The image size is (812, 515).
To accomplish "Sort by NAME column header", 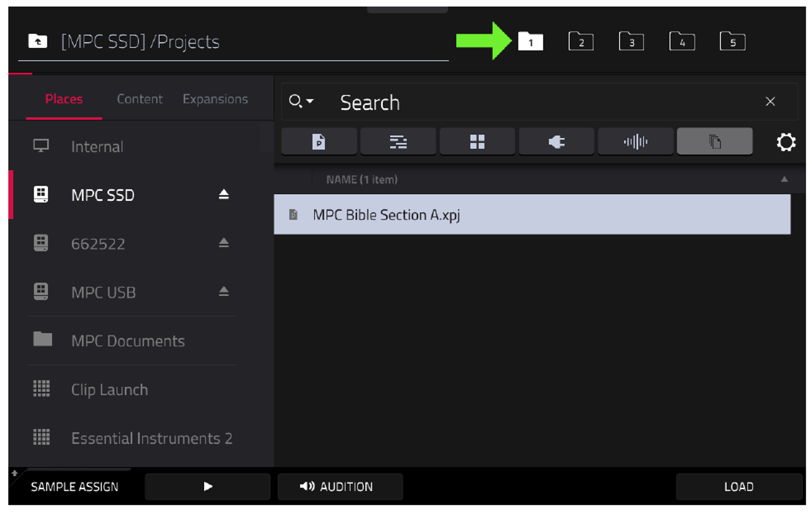I will coord(362,179).
